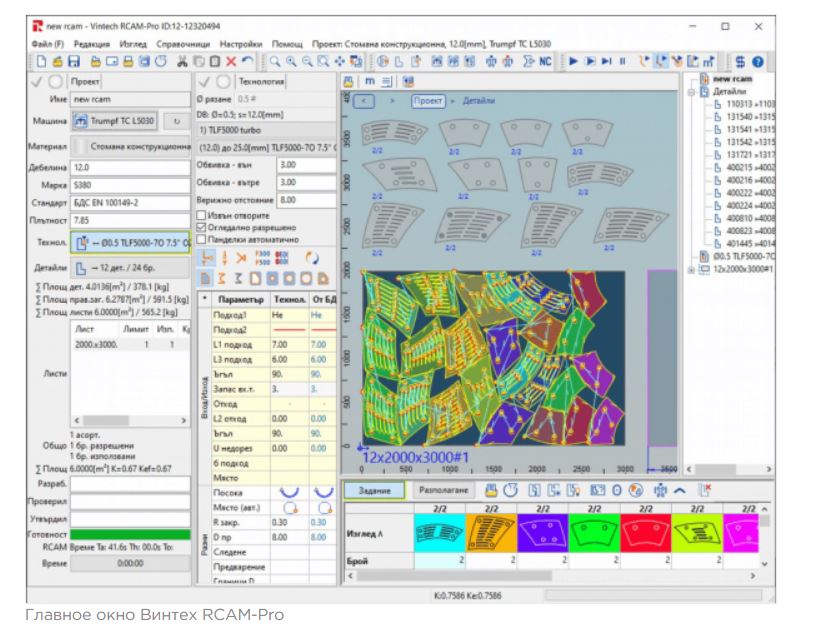Open the Файл (F) menu

click(48, 44)
